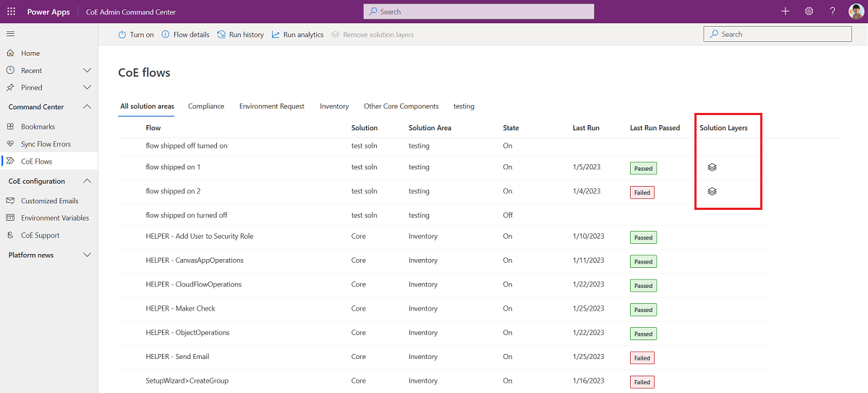Screen dimensions: 868x393
Task: Select HELPER - ObjectOperations flow
Action: point(187,333)
